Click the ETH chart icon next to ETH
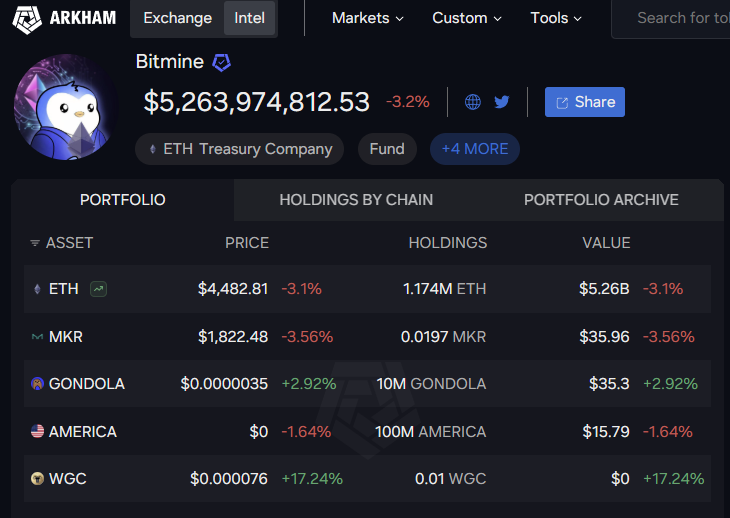The image size is (730, 518). [x=98, y=289]
